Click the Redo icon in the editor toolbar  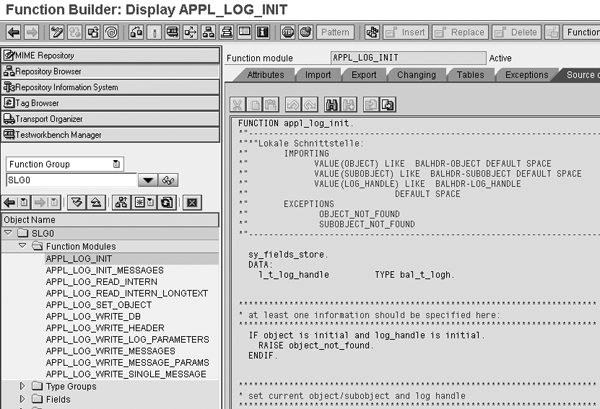(310, 104)
